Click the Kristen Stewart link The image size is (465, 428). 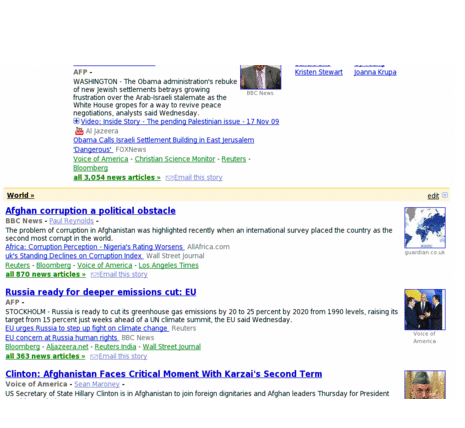(x=319, y=72)
